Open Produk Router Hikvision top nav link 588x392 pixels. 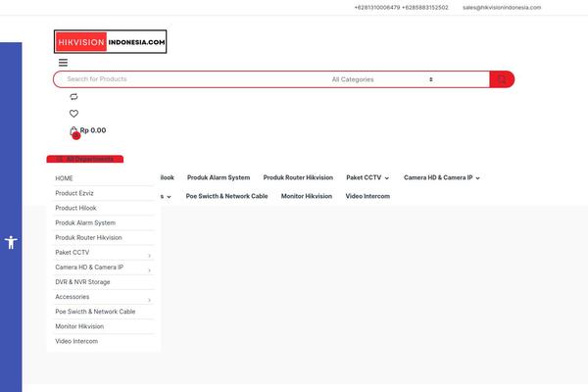(298, 177)
